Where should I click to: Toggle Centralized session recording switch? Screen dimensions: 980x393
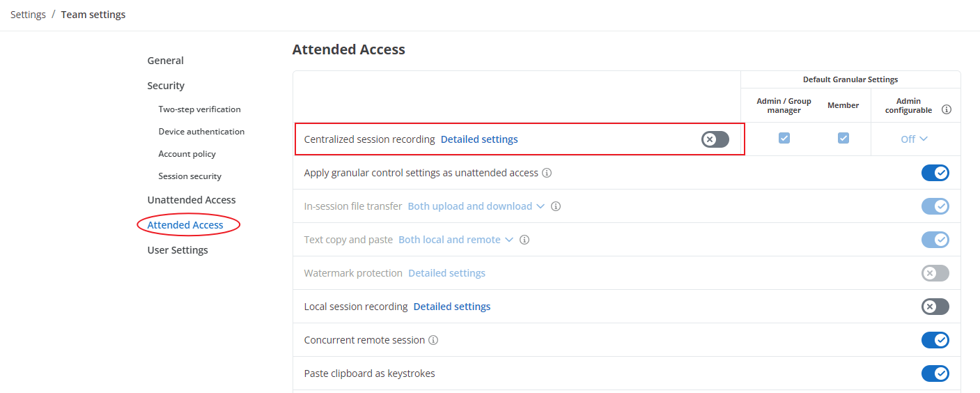coord(715,139)
